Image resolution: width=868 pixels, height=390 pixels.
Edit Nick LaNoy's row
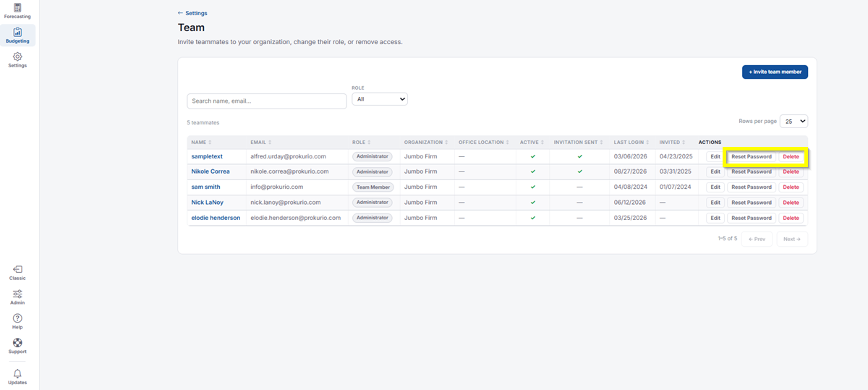(x=715, y=203)
